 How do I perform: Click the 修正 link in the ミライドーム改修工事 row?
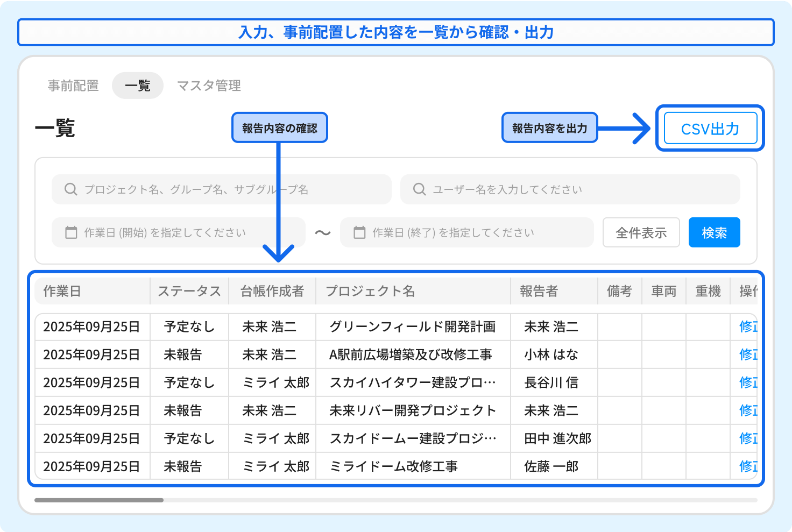tap(748, 466)
